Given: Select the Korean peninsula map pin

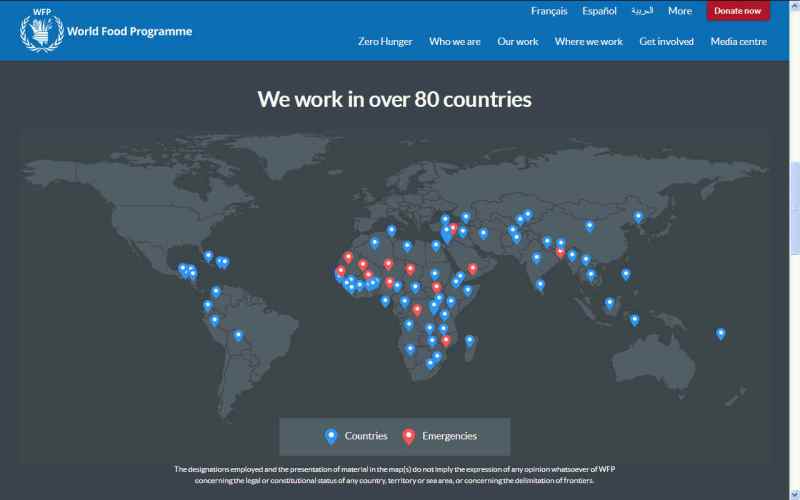Looking at the screenshot, I should point(638,216).
